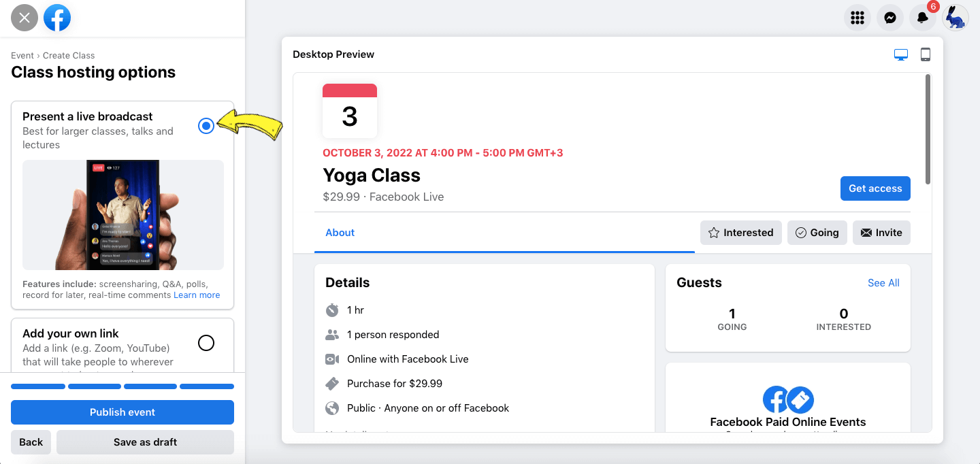980x464 pixels.
Task: Go back to the previous step
Action: [x=31, y=442]
